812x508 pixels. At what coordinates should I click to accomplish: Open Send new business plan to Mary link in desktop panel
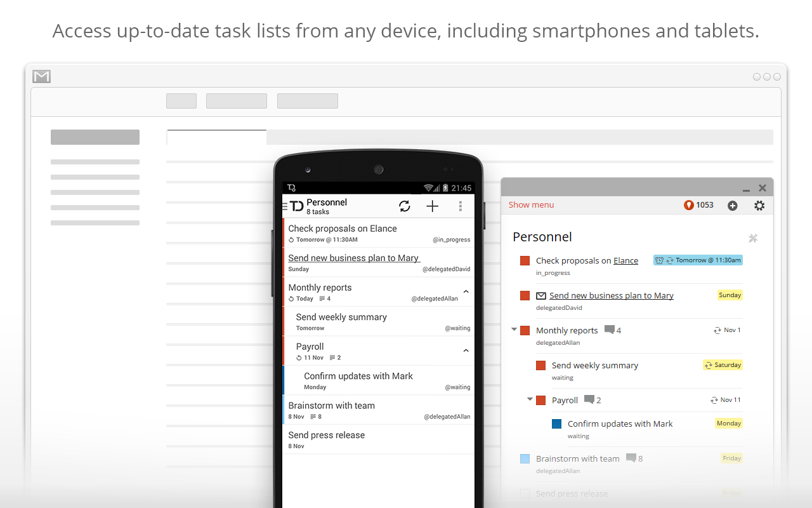612,295
